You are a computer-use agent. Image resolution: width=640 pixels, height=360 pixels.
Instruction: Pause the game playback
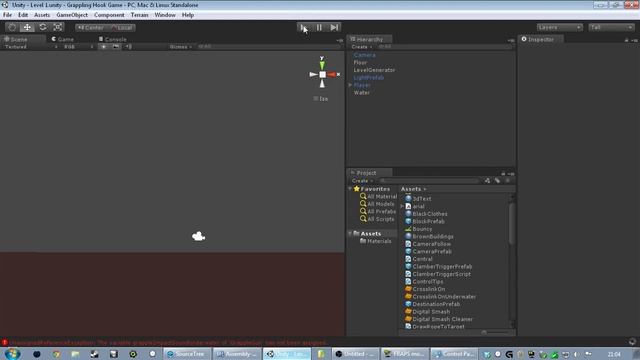[319, 27]
